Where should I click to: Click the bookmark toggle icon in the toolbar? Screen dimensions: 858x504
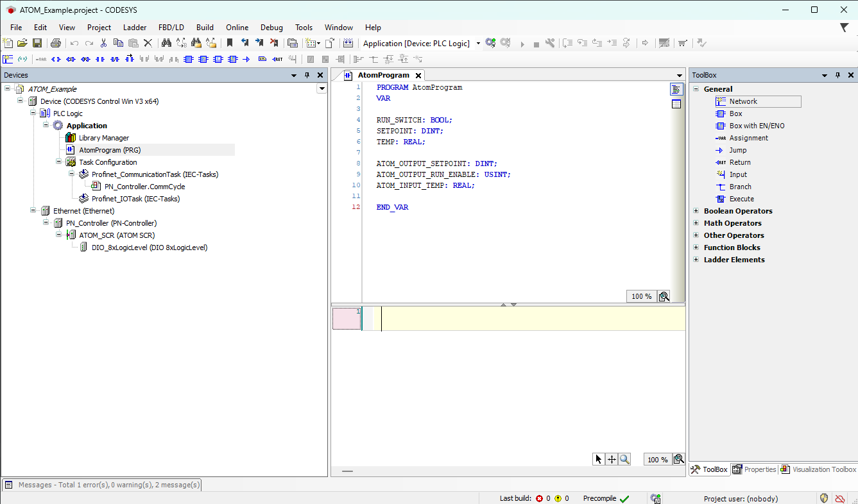[230, 43]
